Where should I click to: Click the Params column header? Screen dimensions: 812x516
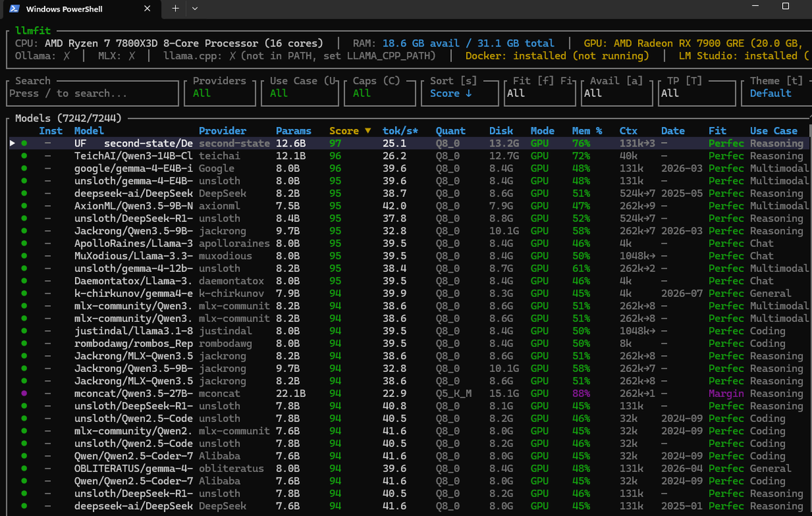pos(294,131)
